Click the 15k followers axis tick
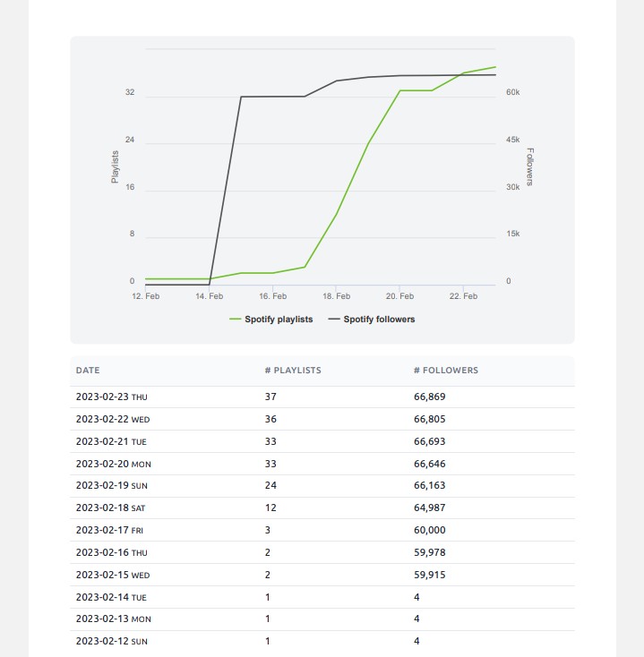The width and height of the screenshot is (644, 657). [512, 234]
